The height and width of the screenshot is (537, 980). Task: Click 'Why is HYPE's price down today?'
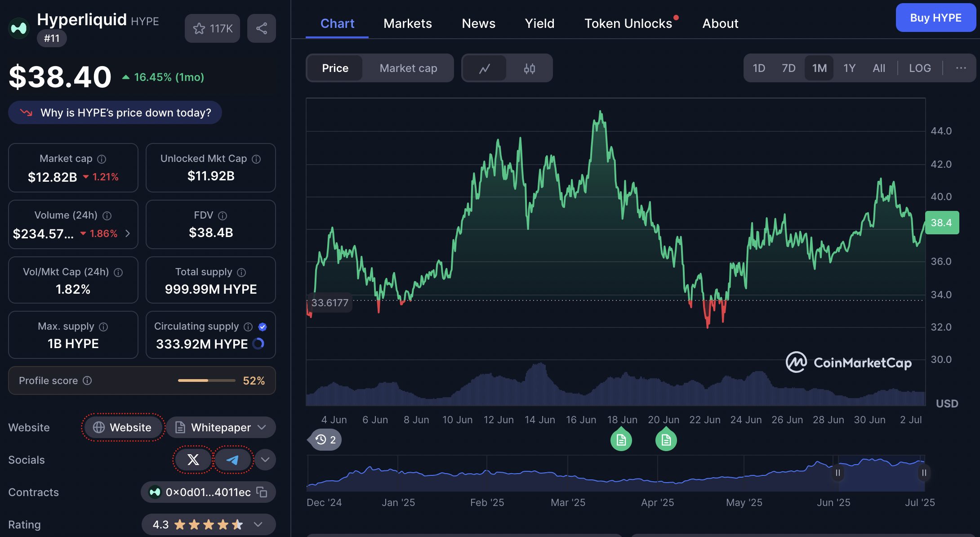coord(115,112)
